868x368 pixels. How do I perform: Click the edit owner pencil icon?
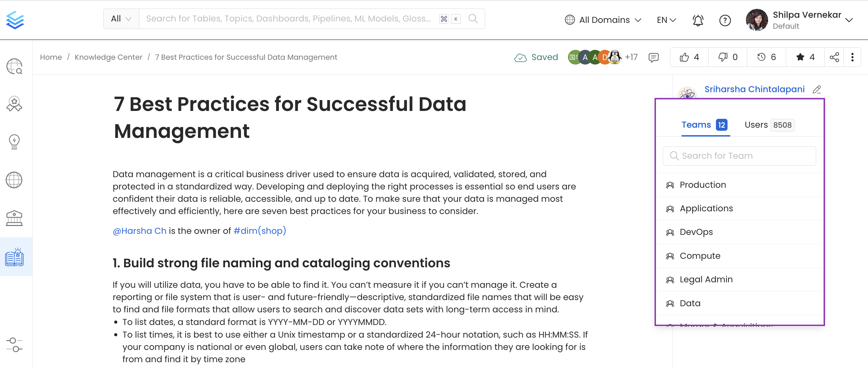click(x=817, y=89)
